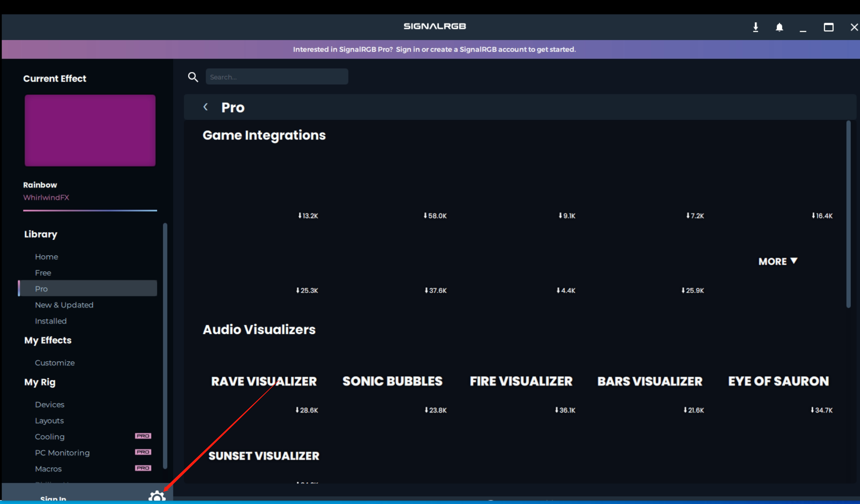860x504 pixels.
Task: Open Home in Library
Action: (x=46, y=257)
